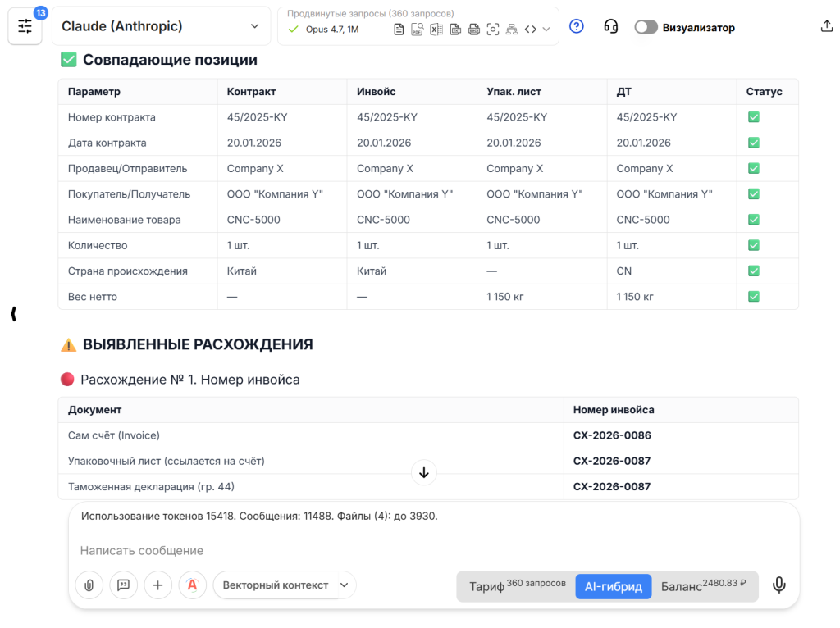The height and width of the screenshot is (628, 840).
Task: Click the DOCX file icon
Action: [474, 30]
